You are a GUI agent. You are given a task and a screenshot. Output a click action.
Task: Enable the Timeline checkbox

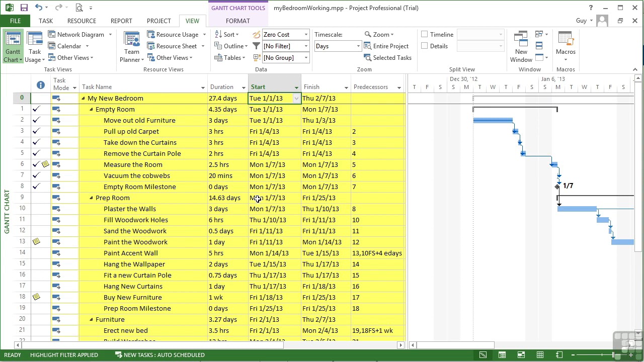pos(425,34)
